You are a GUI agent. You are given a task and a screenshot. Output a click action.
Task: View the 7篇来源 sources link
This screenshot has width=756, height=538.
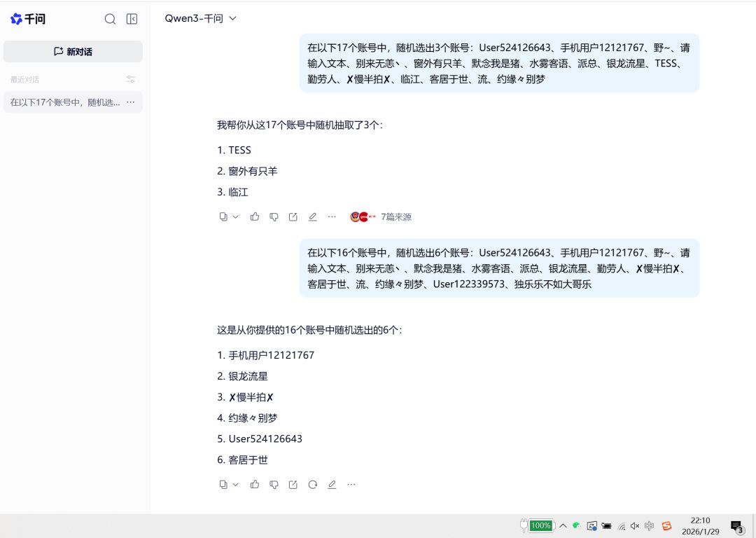coord(396,217)
